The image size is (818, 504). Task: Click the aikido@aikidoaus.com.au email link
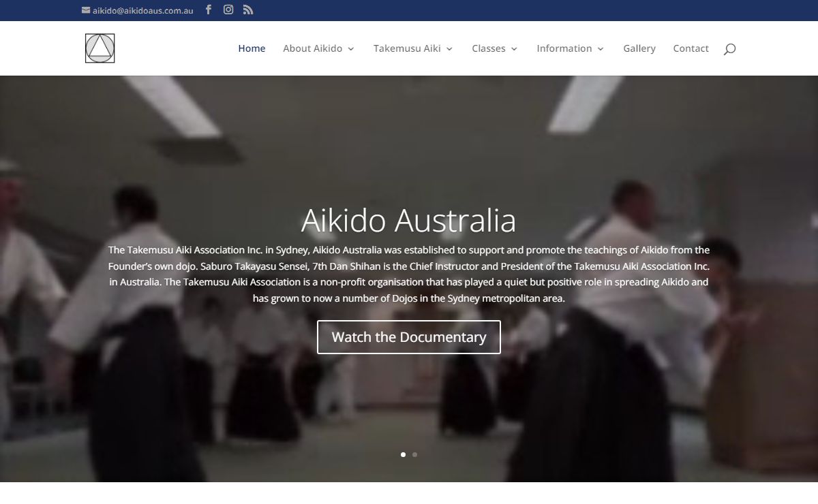click(x=138, y=10)
